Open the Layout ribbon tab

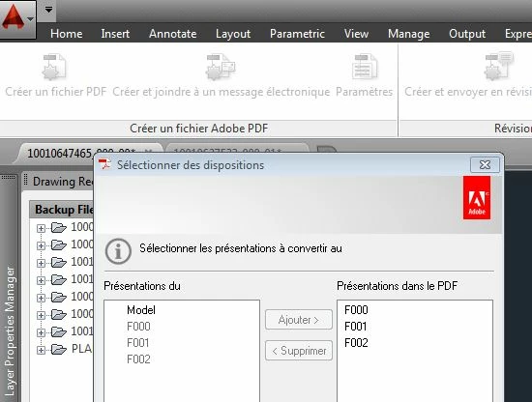233,34
